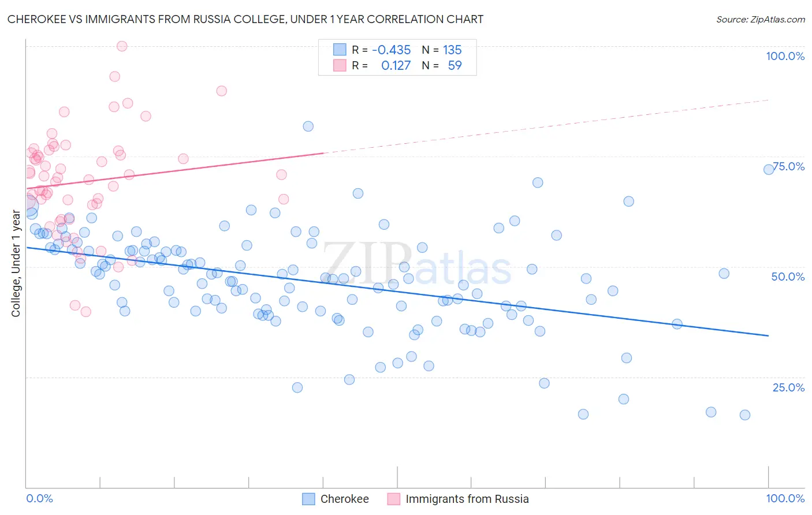The image size is (812, 515).
Task: Click the 100.0% x-axis label
Action: 785,498
